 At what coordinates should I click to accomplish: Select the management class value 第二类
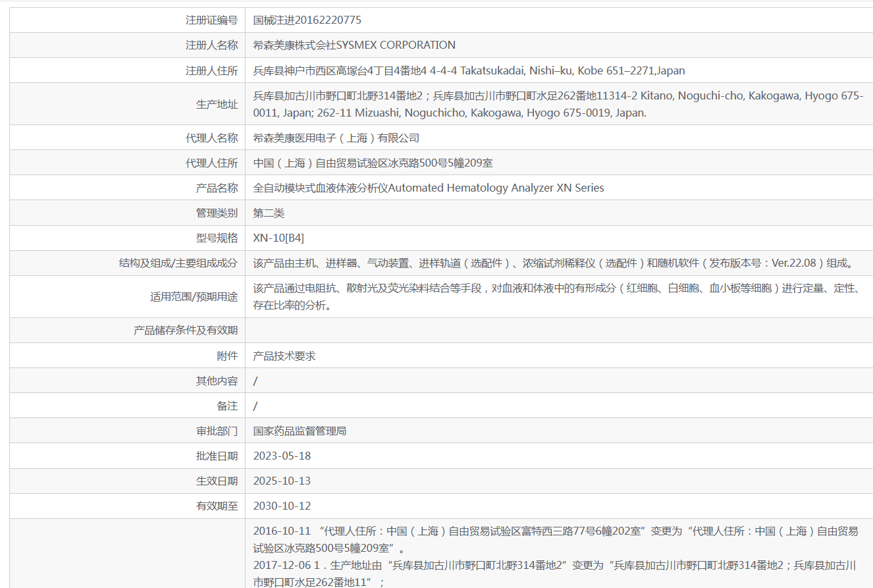coord(269,213)
